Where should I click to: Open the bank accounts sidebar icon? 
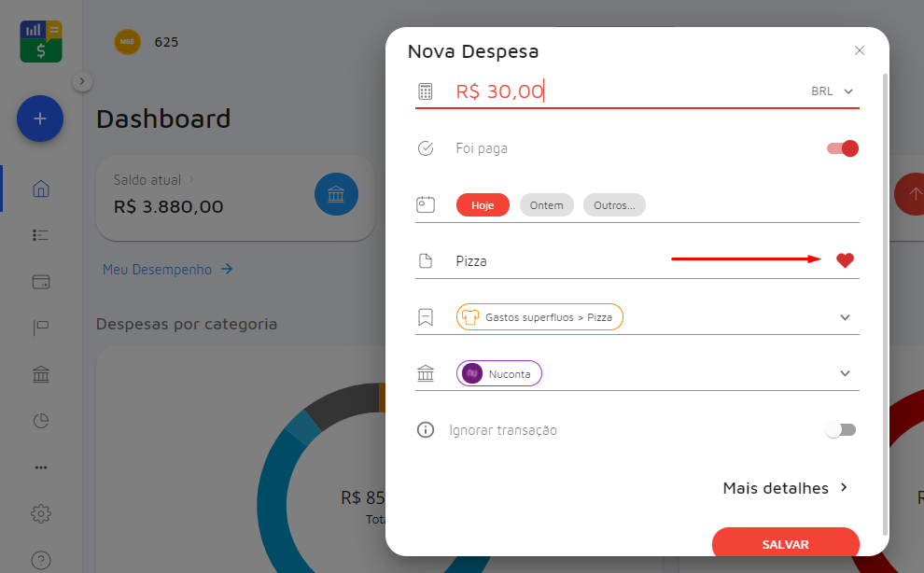coord(41,374)
